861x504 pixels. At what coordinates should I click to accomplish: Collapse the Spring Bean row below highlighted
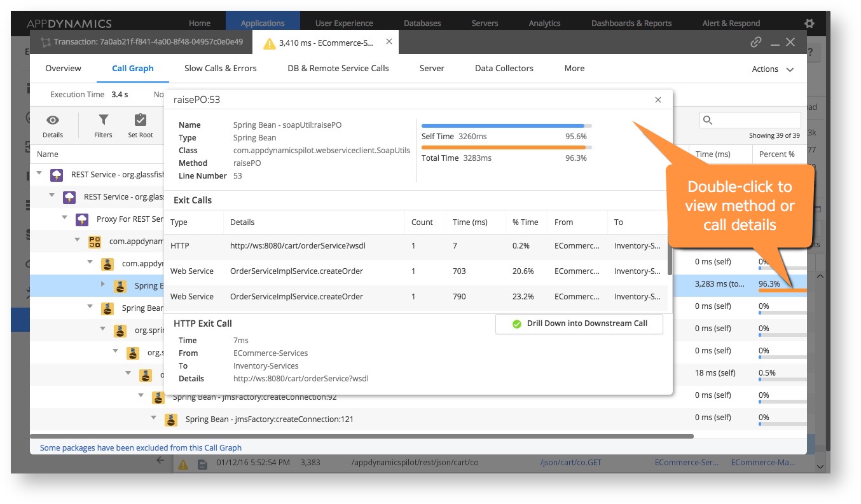[90, 306]
